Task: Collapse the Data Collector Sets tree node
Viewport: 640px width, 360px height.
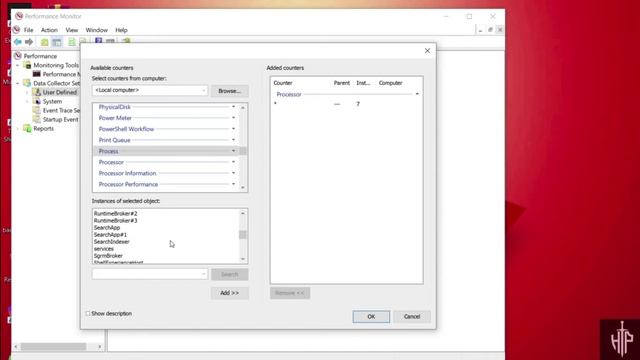Action: click(x=18, y=83)
